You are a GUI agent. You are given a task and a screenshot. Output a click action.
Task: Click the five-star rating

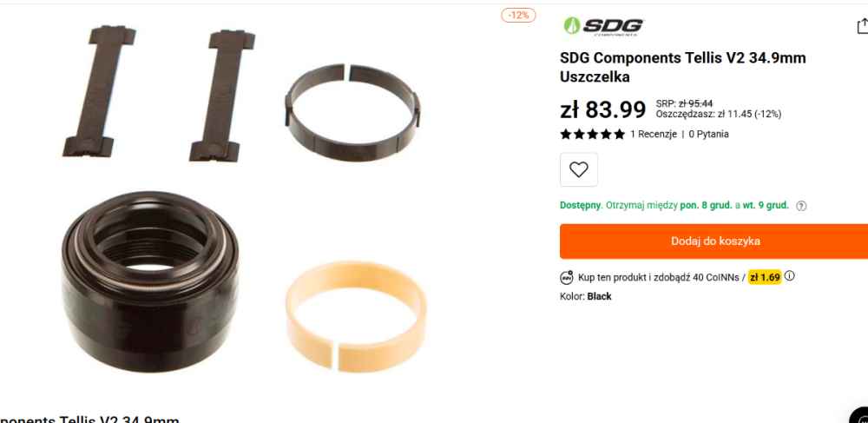click(x=592, y=134)
